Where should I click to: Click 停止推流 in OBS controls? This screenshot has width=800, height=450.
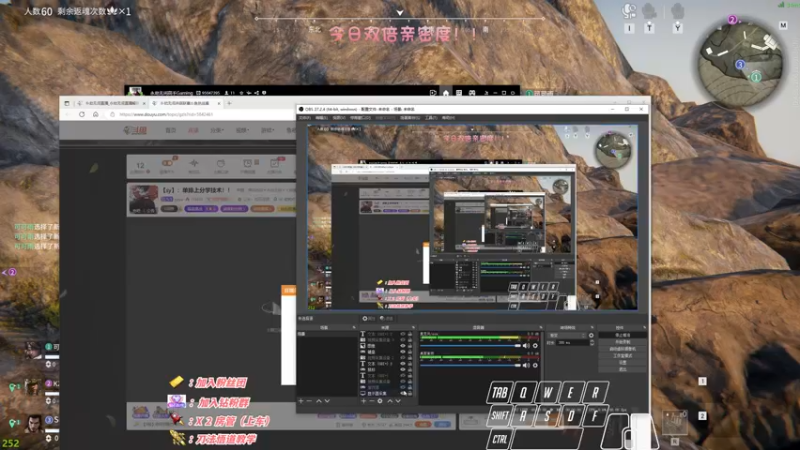pyautogui.click(x=622, y=335)
